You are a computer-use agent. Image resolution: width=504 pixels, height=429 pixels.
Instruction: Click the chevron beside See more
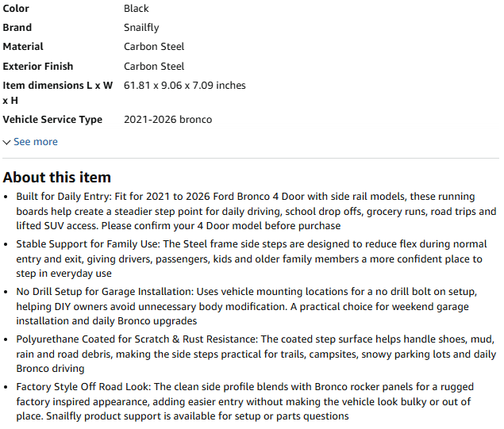point(7,142)
